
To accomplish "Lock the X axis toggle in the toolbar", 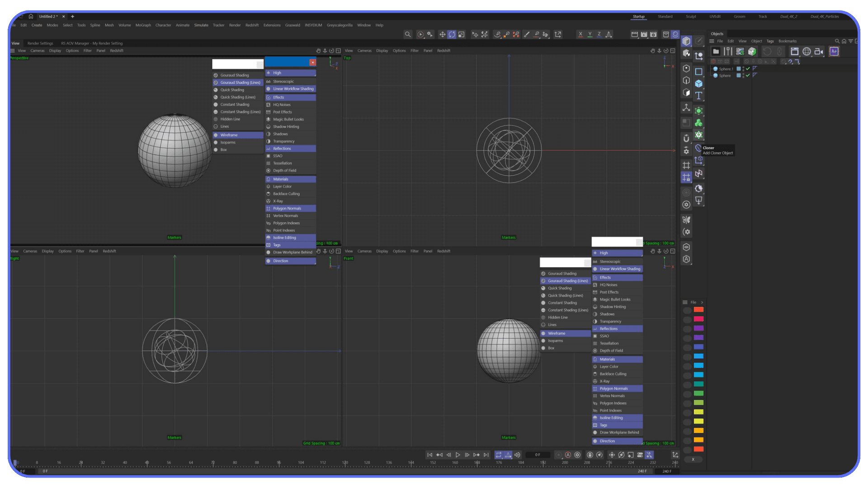I will 580,34.
